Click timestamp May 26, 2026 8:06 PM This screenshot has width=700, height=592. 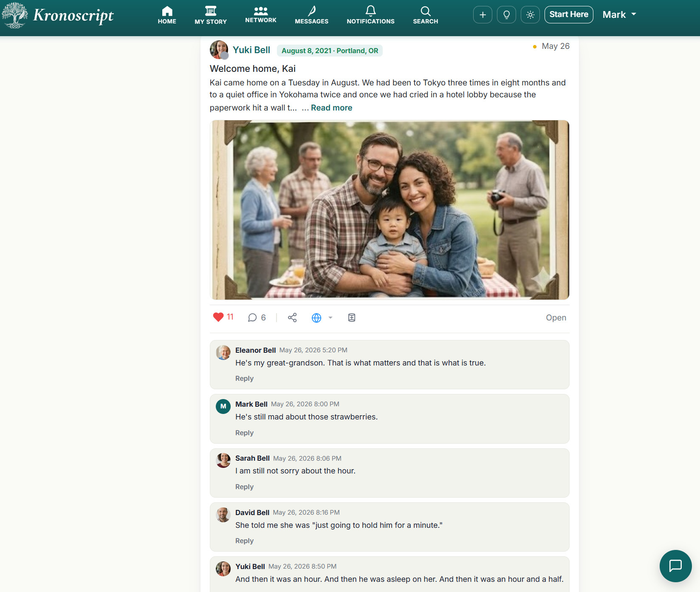click(x=307, y=459)
